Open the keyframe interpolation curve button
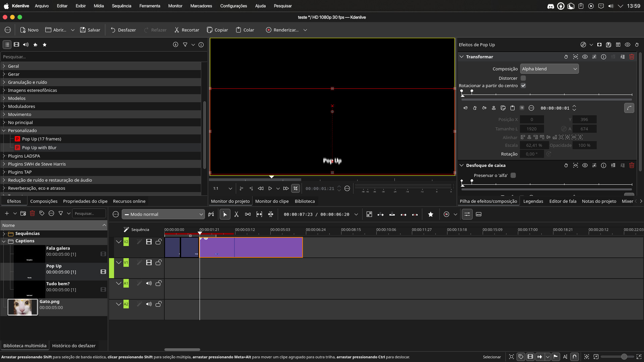 tap(629, 108)
